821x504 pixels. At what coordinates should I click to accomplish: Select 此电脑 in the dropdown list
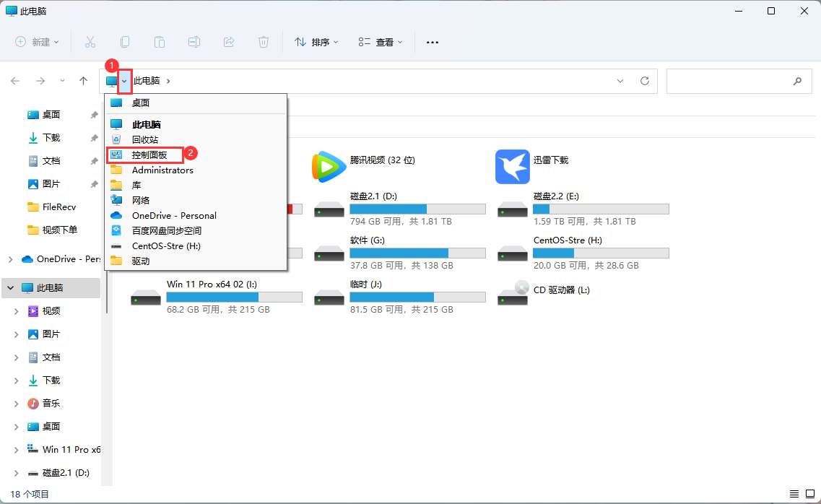coord(196,125)
